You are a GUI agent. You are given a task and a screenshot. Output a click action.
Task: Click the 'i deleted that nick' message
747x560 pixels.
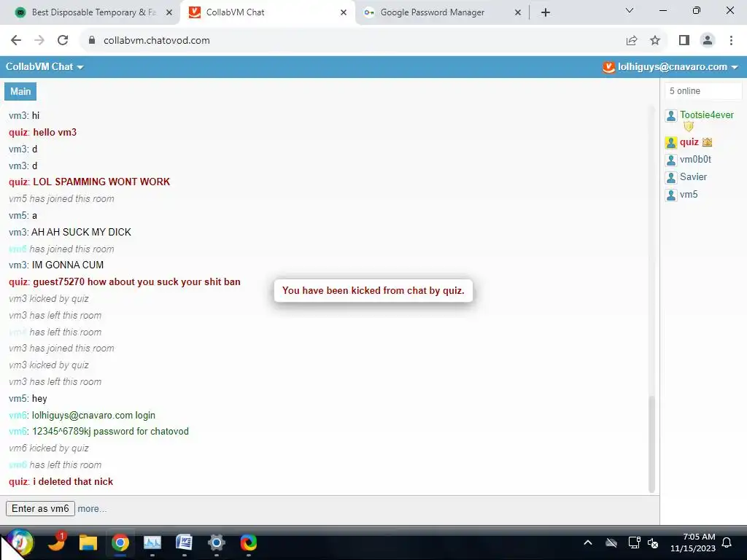(73, 482)
